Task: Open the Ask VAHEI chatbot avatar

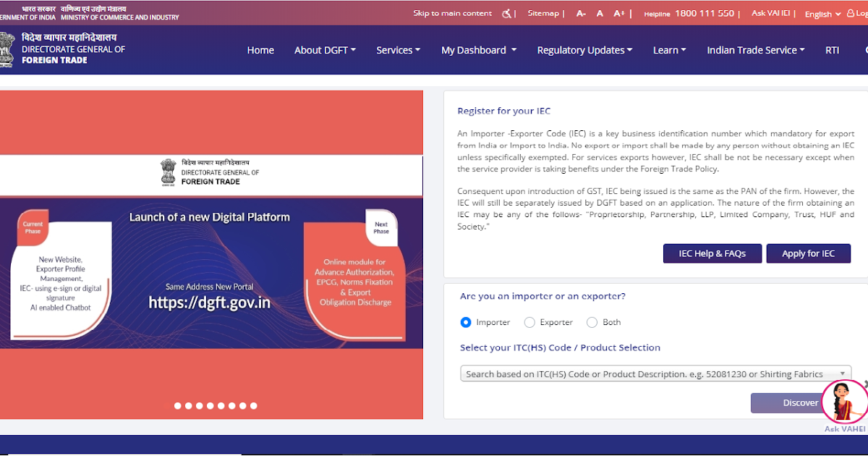Action: pos(844,401)
